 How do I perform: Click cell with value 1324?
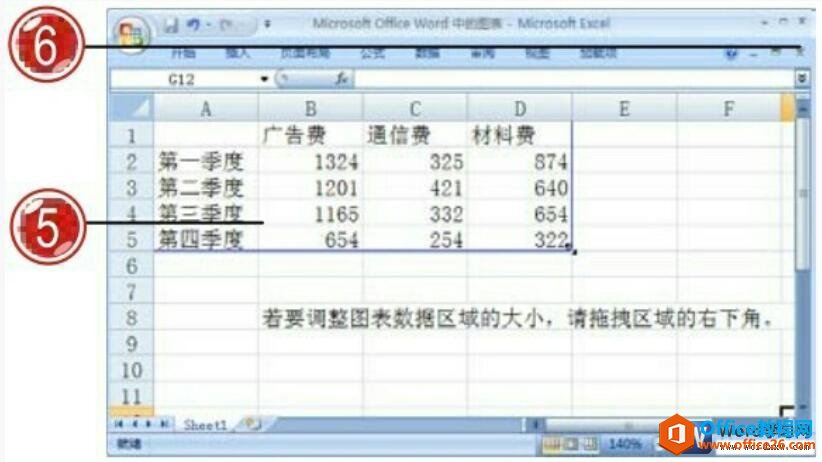310,161
